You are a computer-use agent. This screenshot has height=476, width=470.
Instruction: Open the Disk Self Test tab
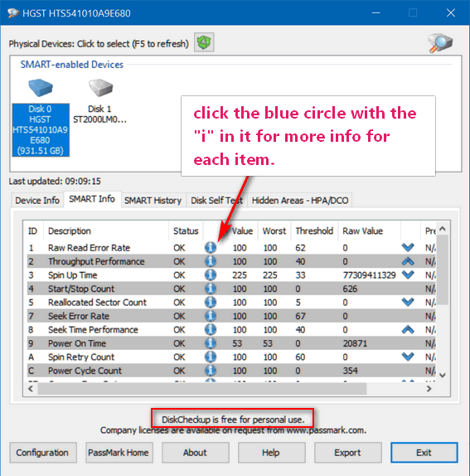point(217,201)
